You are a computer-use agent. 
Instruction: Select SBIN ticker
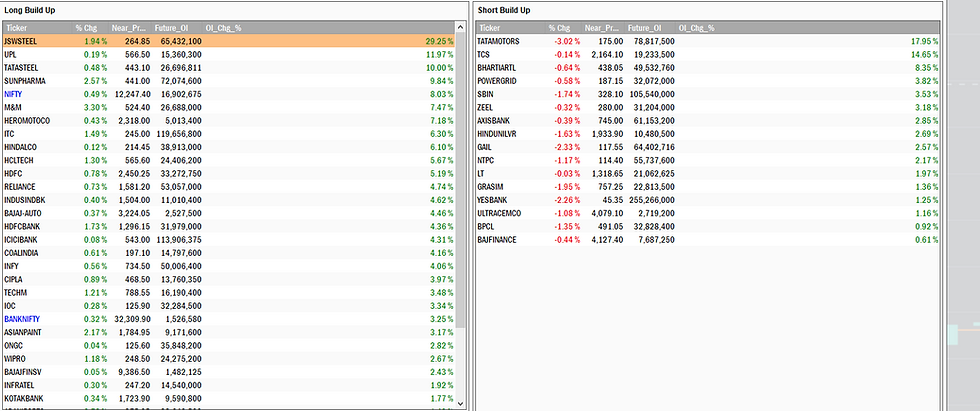click(485, 94)
